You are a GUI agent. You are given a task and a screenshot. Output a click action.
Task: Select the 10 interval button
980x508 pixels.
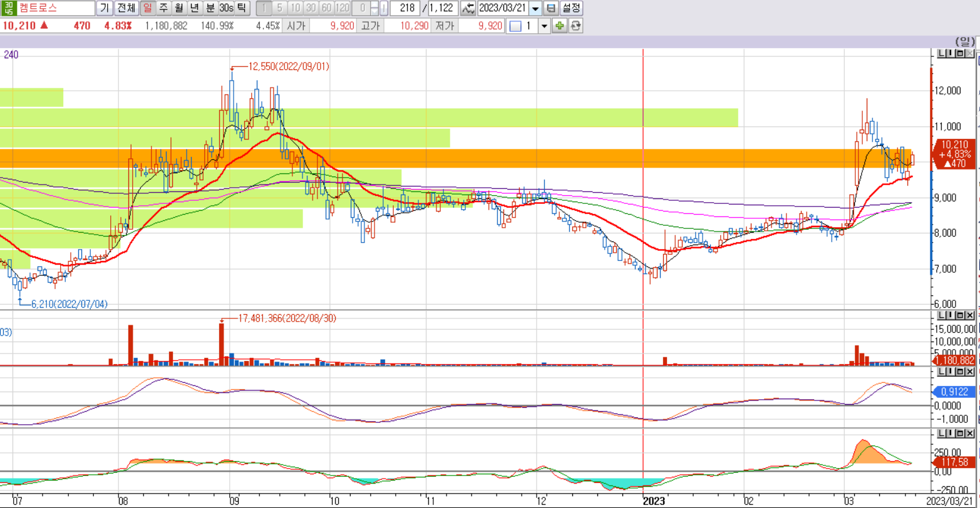click(x=295, y=8)
